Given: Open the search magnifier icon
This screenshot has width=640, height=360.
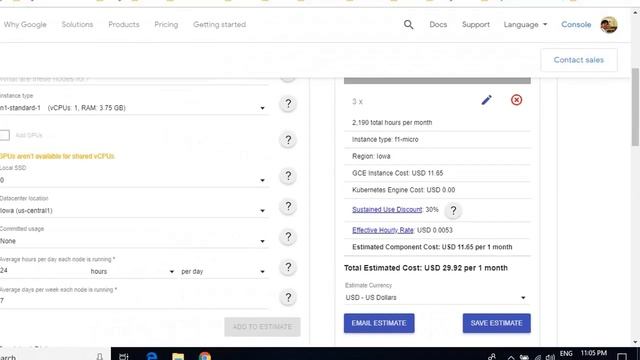Looking at the screenshot, I should click(409, 24).
